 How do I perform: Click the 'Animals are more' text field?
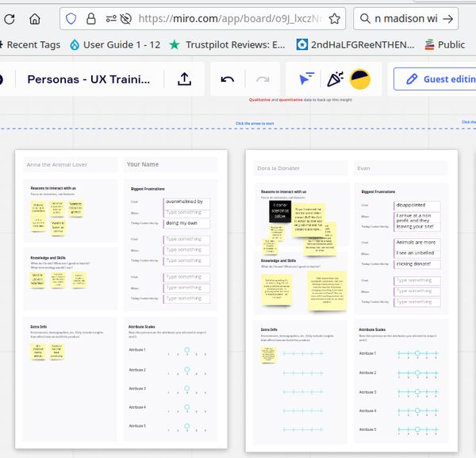416,242
